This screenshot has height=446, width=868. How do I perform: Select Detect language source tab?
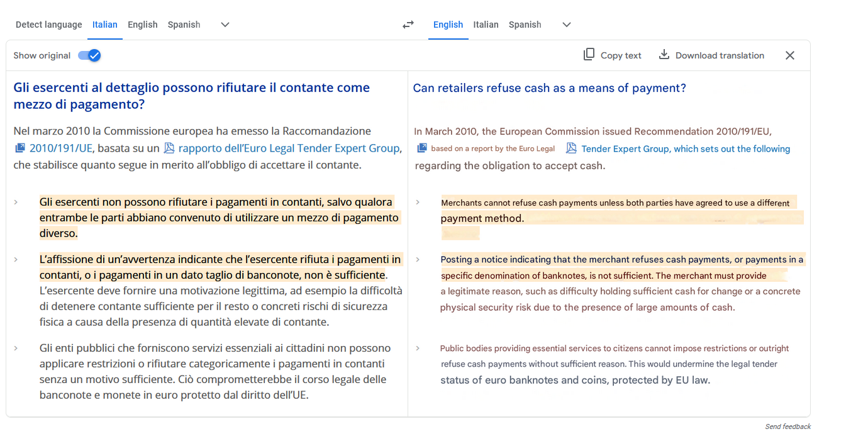click(x=48, y=25)
